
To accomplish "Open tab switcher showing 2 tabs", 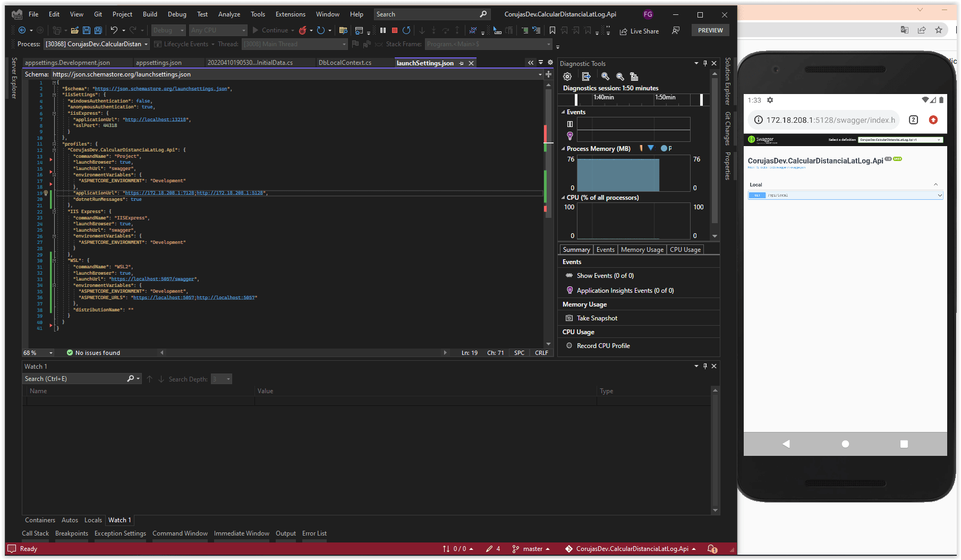I will click(x=914, y=120).
